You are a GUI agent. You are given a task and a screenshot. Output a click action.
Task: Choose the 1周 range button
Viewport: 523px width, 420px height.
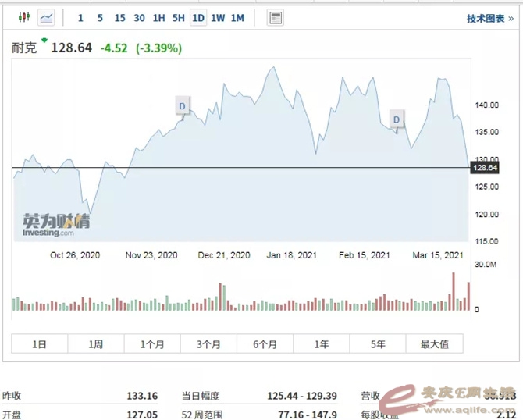[x=96, y=343]
